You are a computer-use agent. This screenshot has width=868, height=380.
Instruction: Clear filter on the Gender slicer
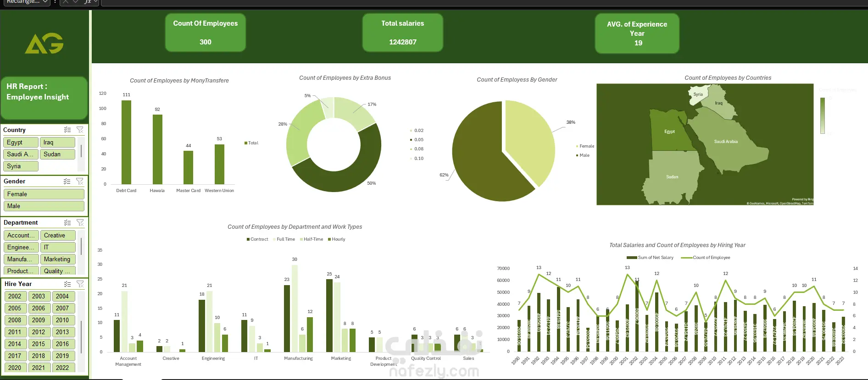tap(80, 181)
